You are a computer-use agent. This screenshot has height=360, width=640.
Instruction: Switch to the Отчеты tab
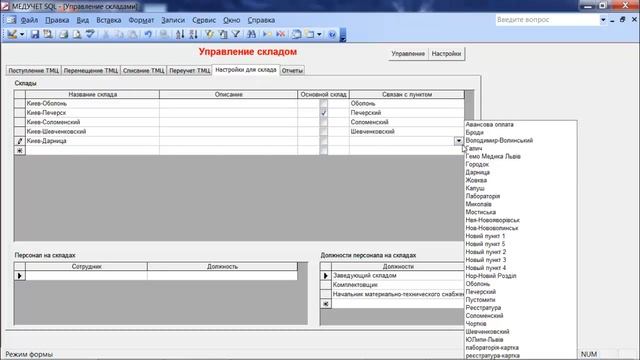[292, 71]
